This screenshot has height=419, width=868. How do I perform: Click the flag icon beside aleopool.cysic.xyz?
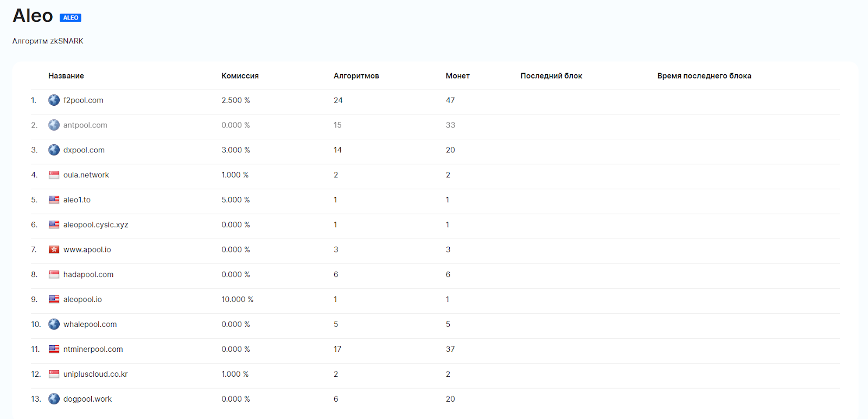pyautogui.click(x=54, y=225)
